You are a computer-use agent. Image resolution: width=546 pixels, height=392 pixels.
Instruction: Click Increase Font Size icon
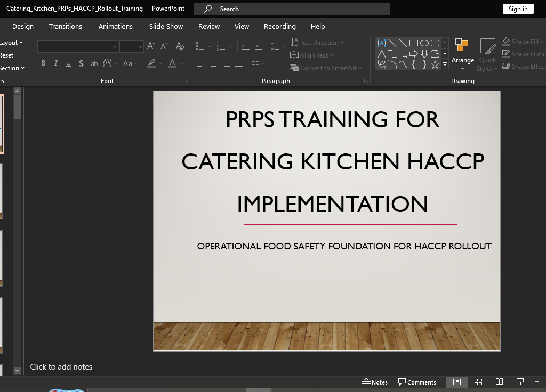(151, 46)
